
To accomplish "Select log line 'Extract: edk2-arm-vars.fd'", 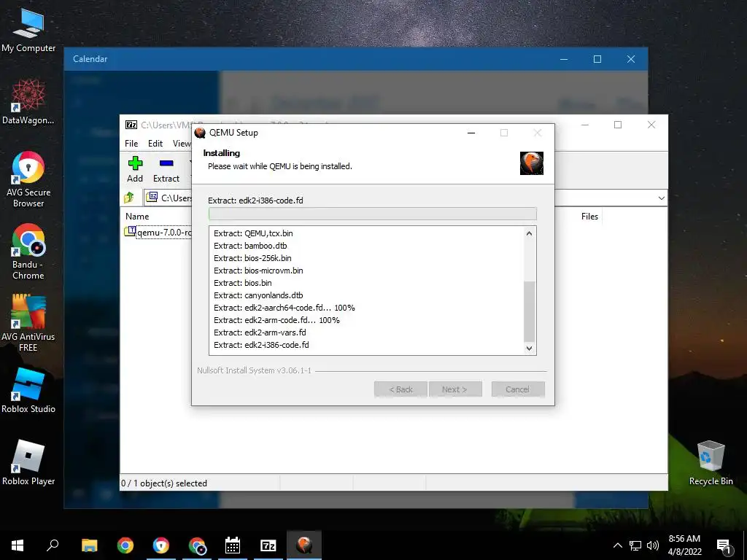I will tap(260, 332).
